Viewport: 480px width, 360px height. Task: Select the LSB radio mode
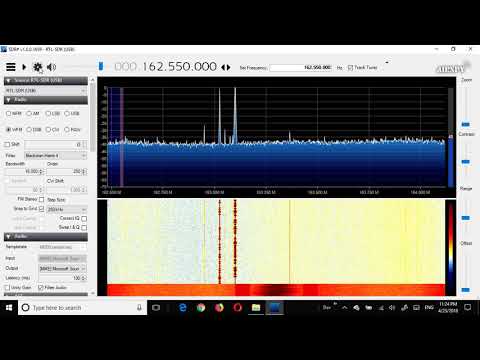(48, 113)
